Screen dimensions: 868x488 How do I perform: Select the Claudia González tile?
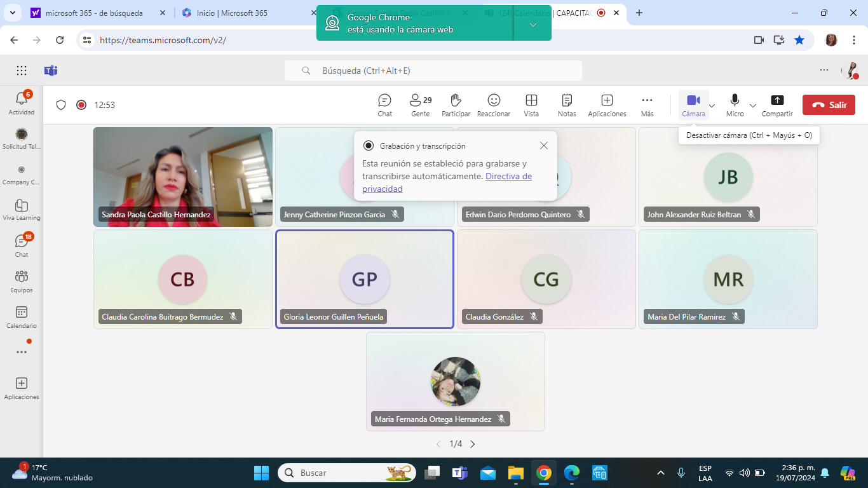(546, 279)
